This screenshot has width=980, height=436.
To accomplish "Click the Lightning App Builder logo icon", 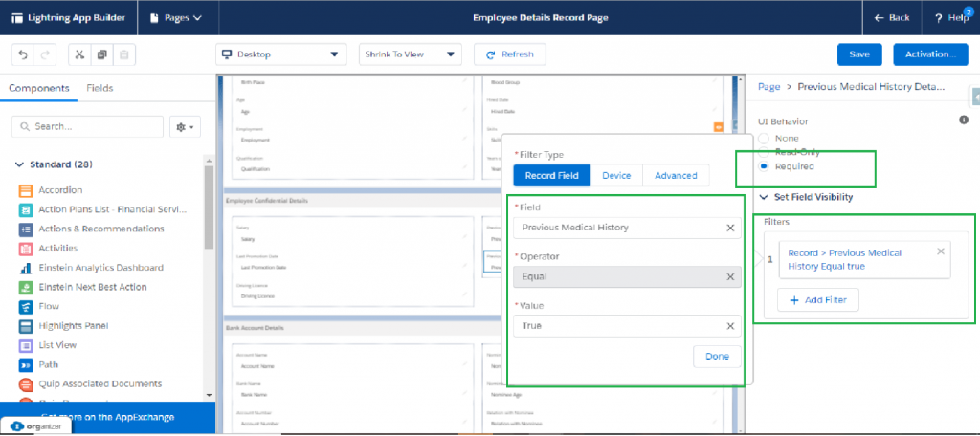I will tap(17, 17).
